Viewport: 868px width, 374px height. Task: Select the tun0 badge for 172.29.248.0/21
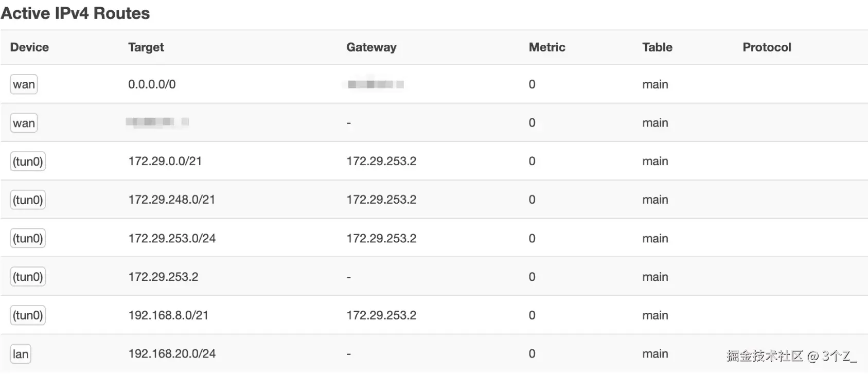28,200
